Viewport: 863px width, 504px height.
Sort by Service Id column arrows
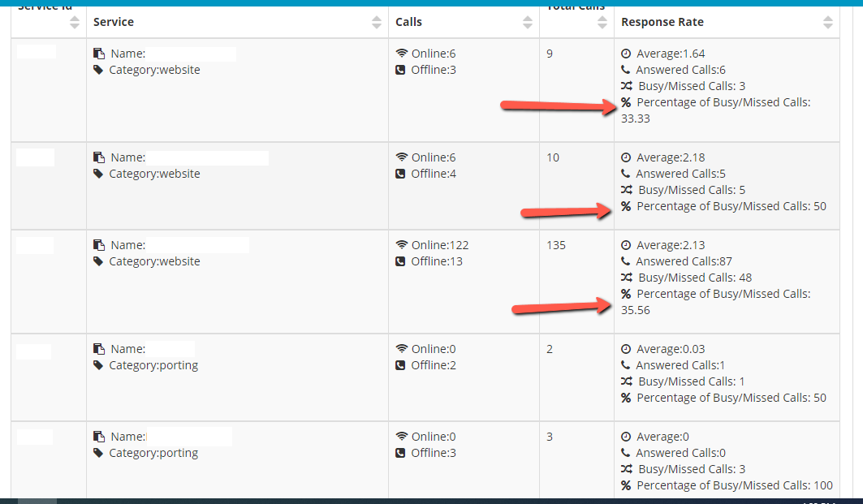click(x=75, y=22)
